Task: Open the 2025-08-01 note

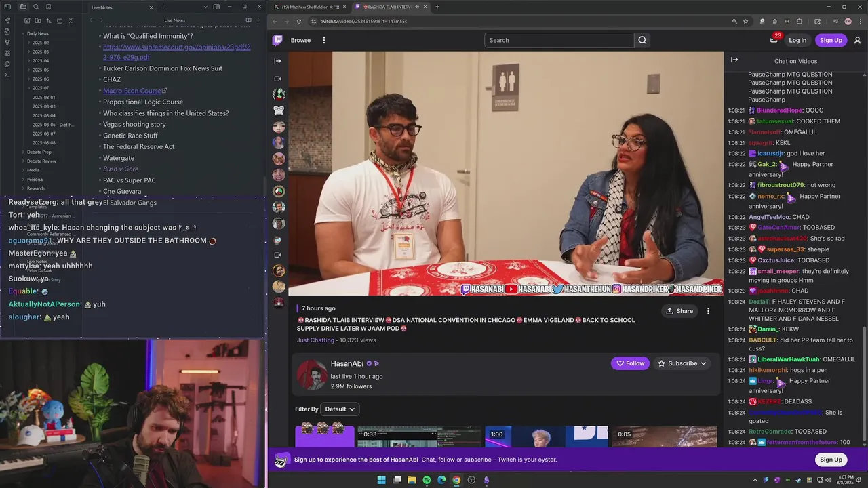Action: click(x=44, y=98)
